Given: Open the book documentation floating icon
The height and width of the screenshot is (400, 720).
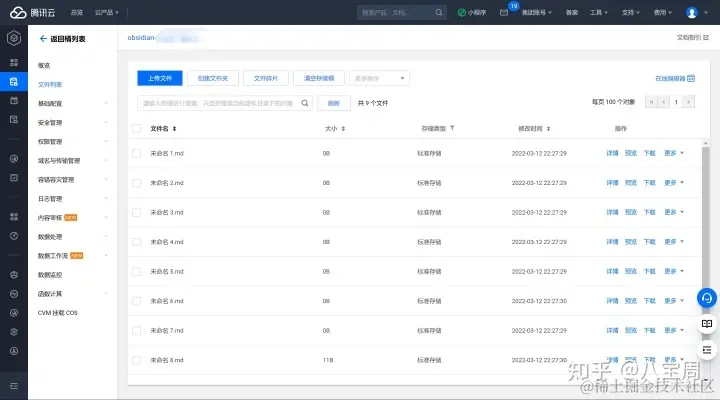Looking at the screenshot, I should pyautogui.click(x=707, y=324).
